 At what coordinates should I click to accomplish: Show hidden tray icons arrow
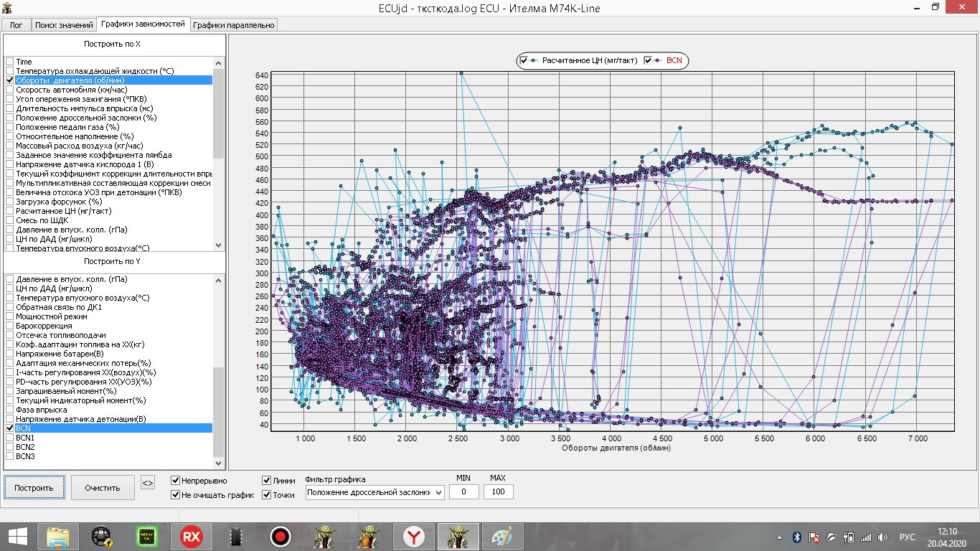(x=780, y=537)
